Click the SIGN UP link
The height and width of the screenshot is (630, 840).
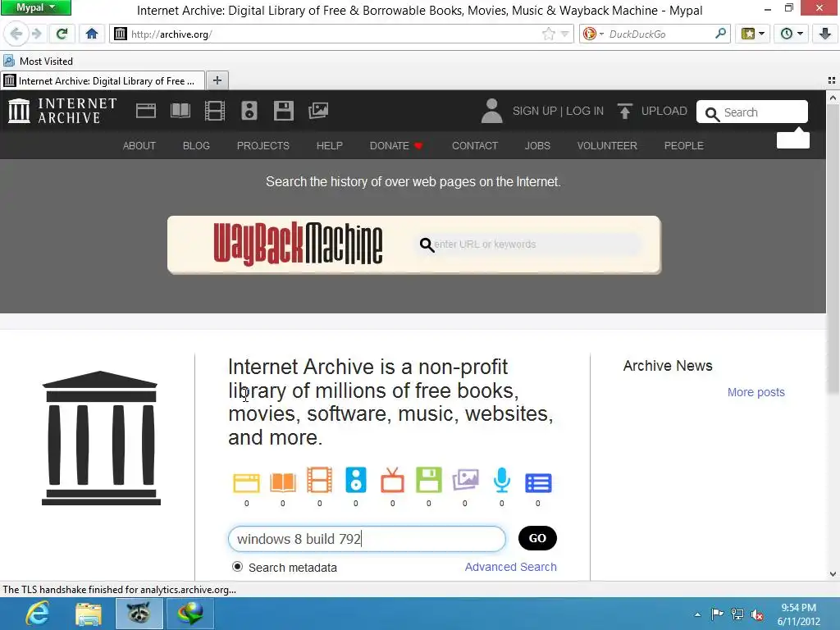point(534,111)
